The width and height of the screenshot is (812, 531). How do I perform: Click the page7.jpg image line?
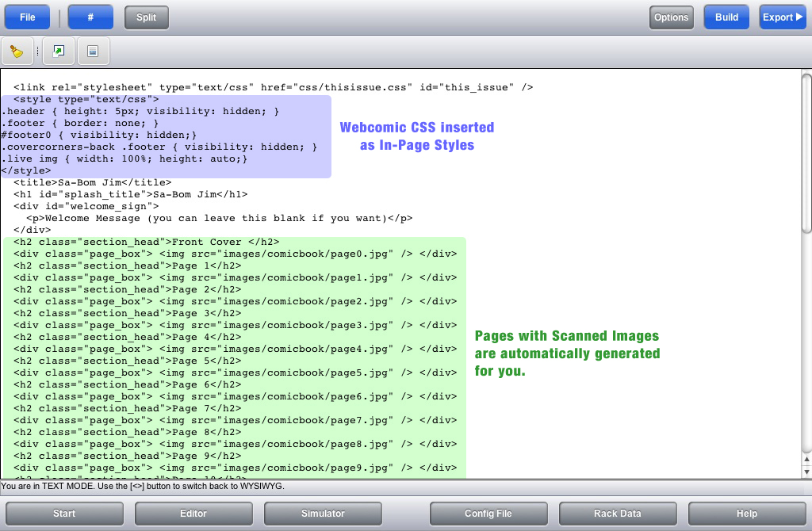(235, 421)
